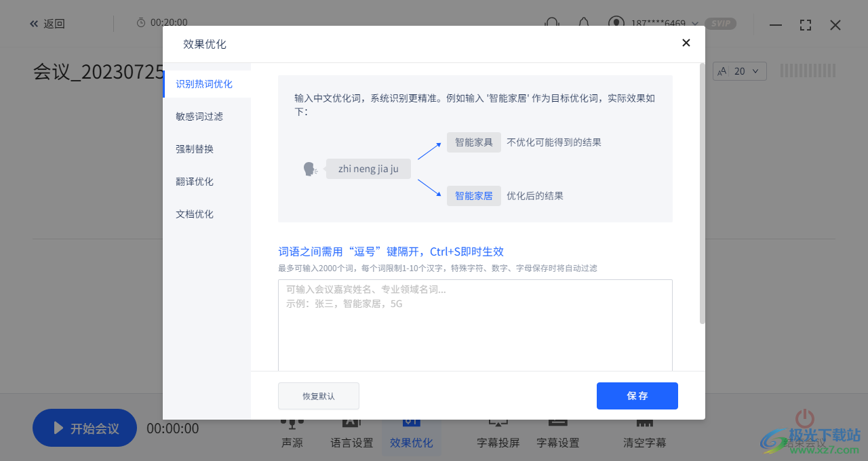Switch to the 敏感词过滤 tab
868x461 pixels.
198,116
